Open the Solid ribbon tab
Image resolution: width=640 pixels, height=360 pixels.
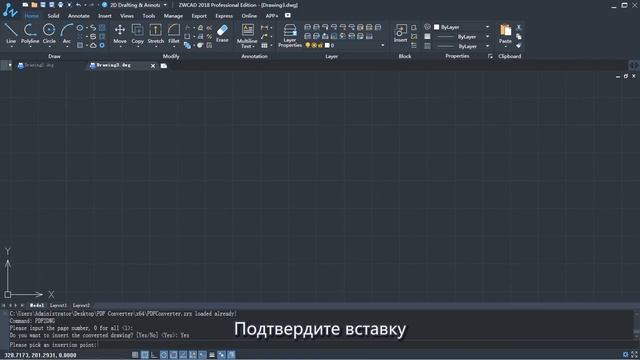53,16
